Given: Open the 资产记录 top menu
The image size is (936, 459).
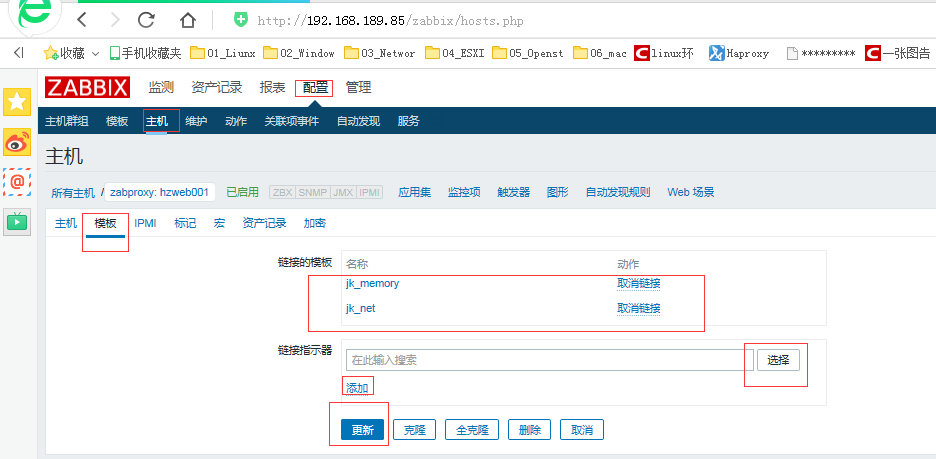Looking at the screenshot, I should pos(217,88).
